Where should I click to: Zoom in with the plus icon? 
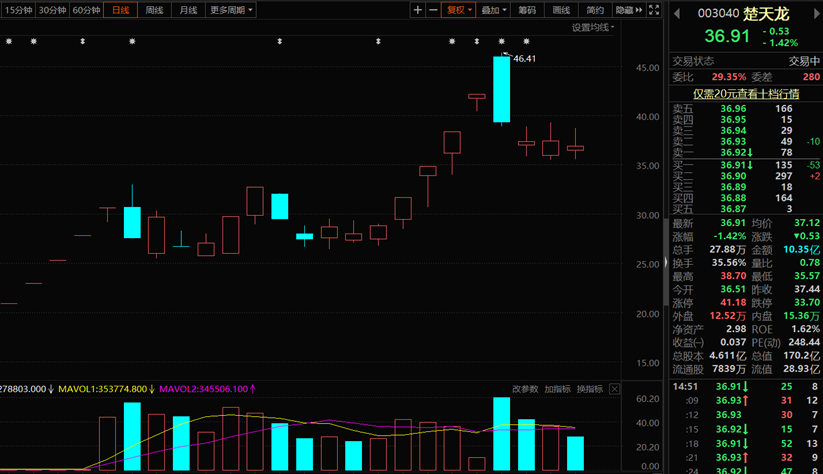pyautogui.click(x=417, y=10)
